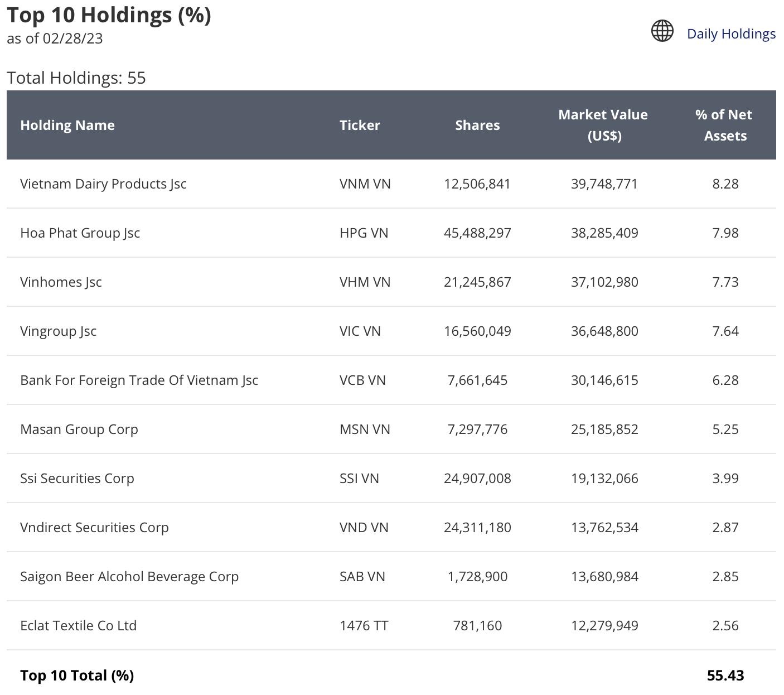Select Bank For Foreign Trade Of Vietnam Jsc
Screen dimensions: 784x695
139,380
